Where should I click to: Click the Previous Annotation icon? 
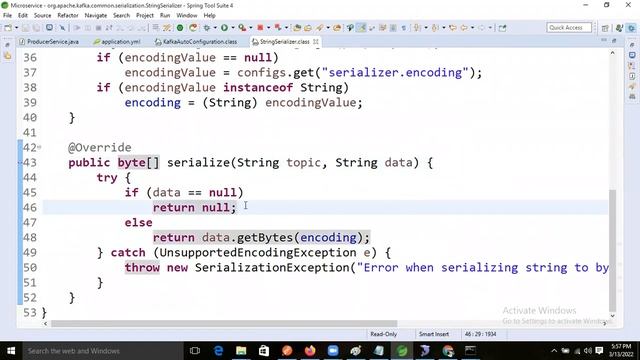point(435,28)
